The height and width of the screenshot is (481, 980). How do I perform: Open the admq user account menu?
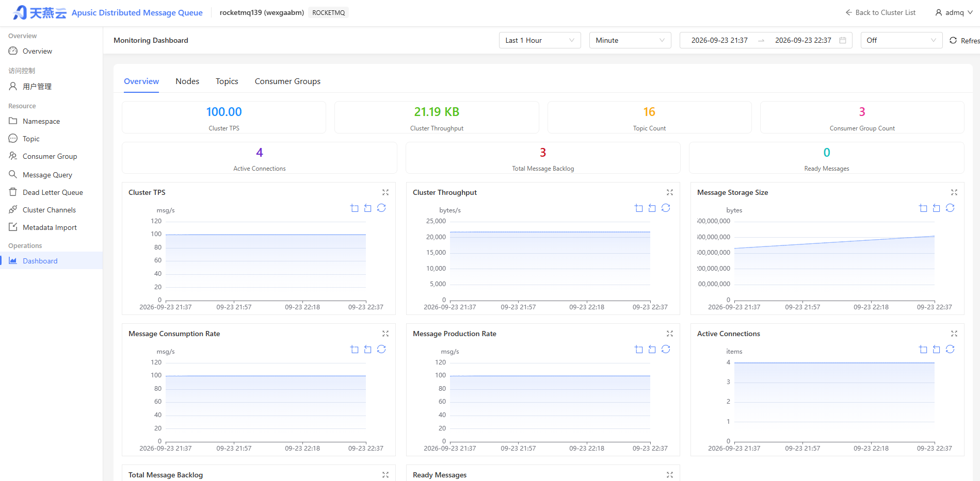pyautogui.click(x=954, y=12)
